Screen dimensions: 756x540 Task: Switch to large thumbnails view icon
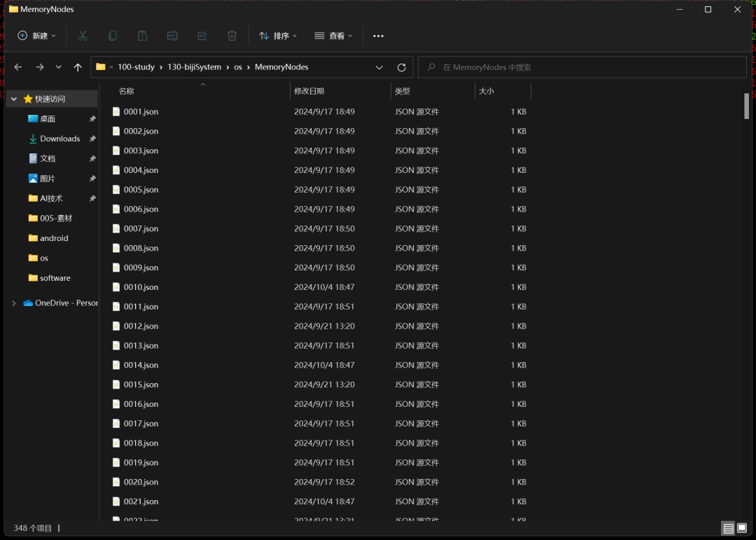click(743, 528)
